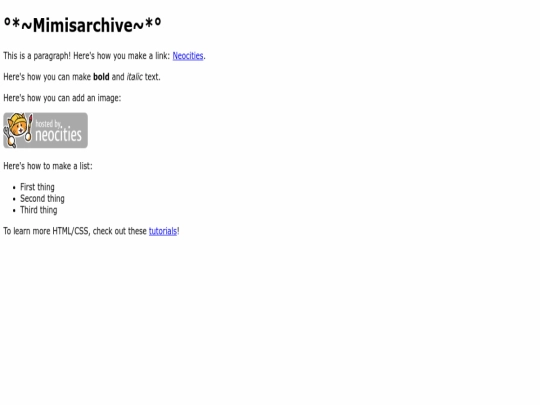Click the paintbrush held by the cat

pos(30,127)
